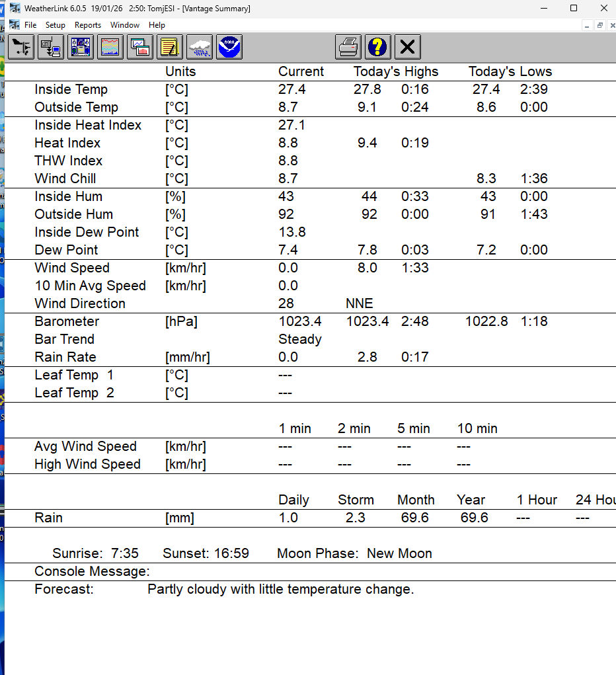
Task: Open the Reports menu
Action: pos(88,25)
